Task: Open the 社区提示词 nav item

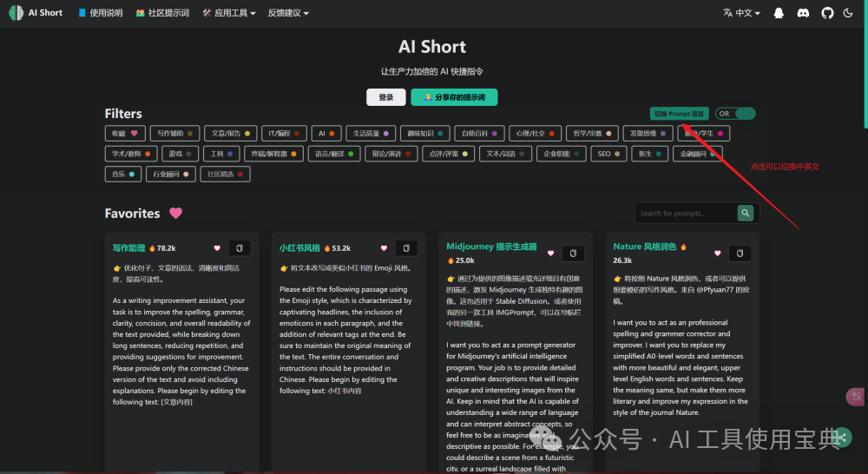Action: pyautogui.click(x=163, y=13)
